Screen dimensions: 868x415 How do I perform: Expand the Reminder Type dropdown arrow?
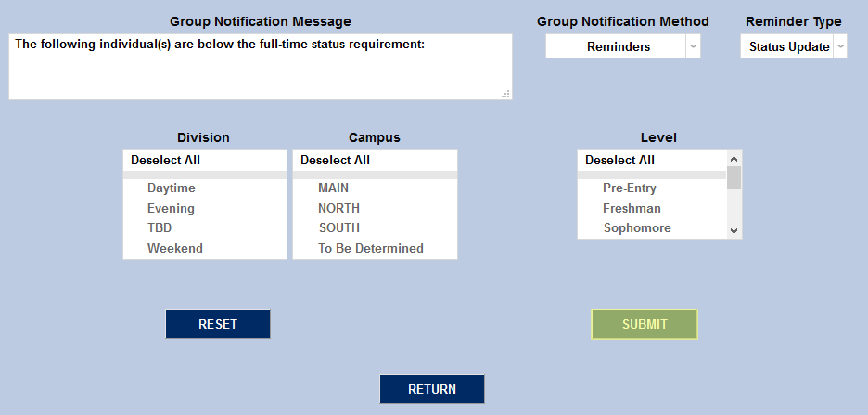click(x=839, y=46)
